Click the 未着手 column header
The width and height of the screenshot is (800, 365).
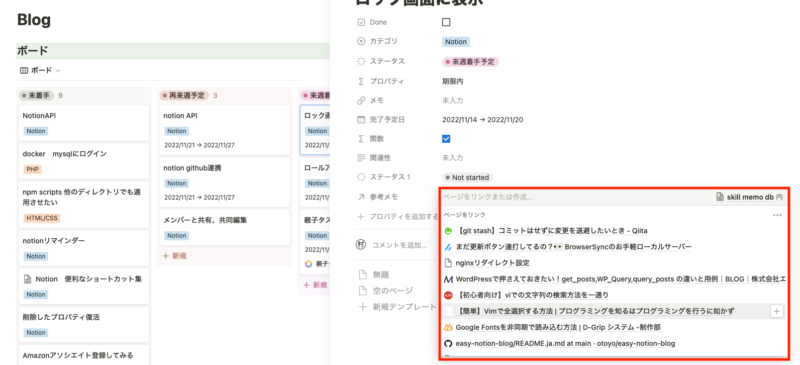pos(37,95)
